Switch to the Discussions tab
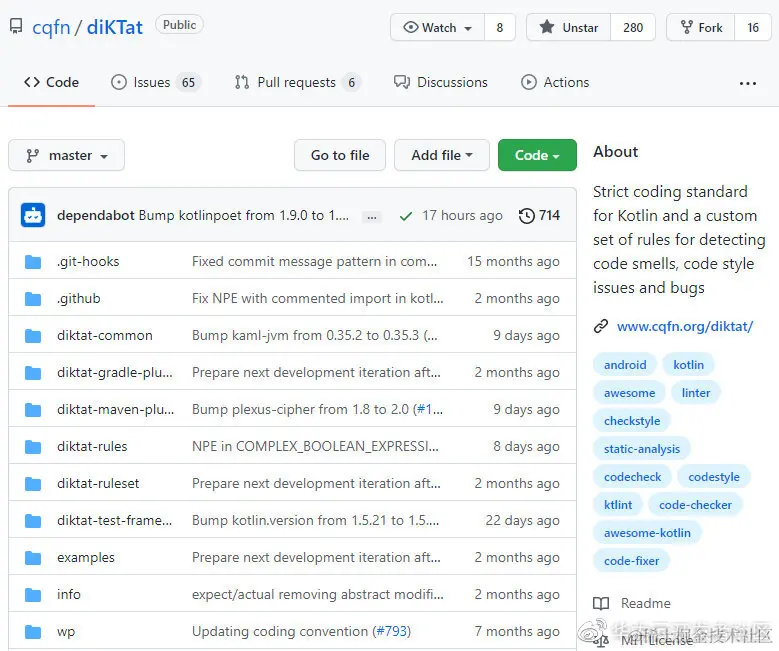Image resolution: width=779 pixels, height=651 pixels. coord(441,82)
